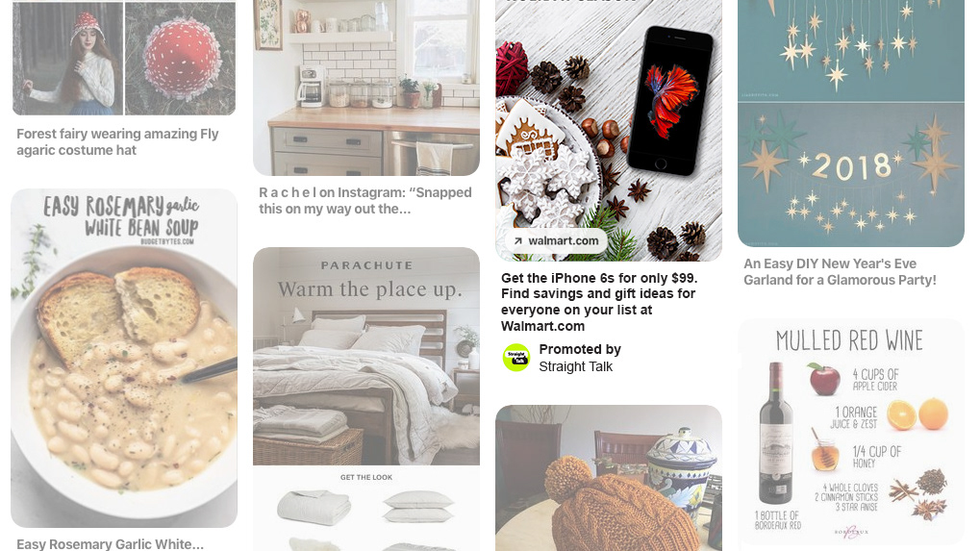Screen dimensions: 980x551
Task: Open Easy DIY New Year's Eve Garland title
Action: tap(840, 272)
